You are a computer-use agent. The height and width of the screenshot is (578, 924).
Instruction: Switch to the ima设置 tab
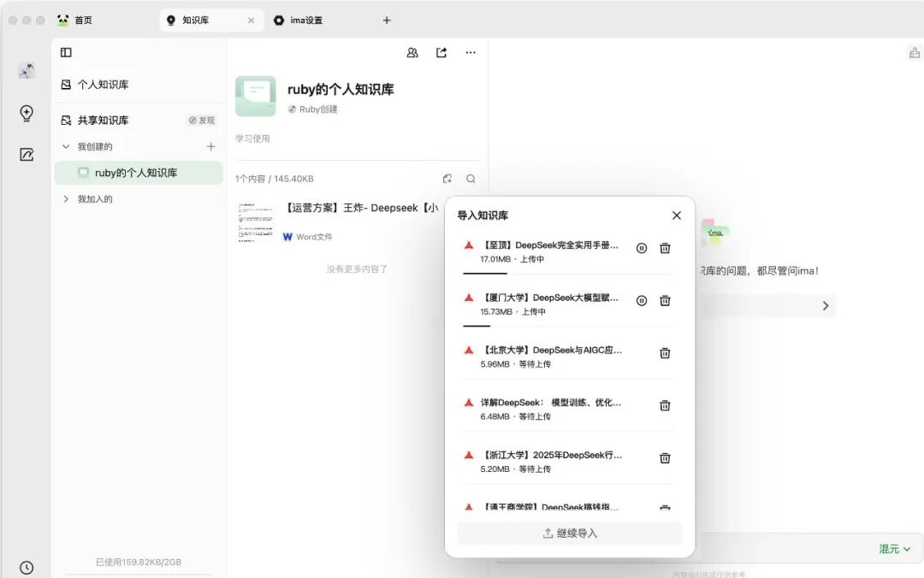coord(299,20)
